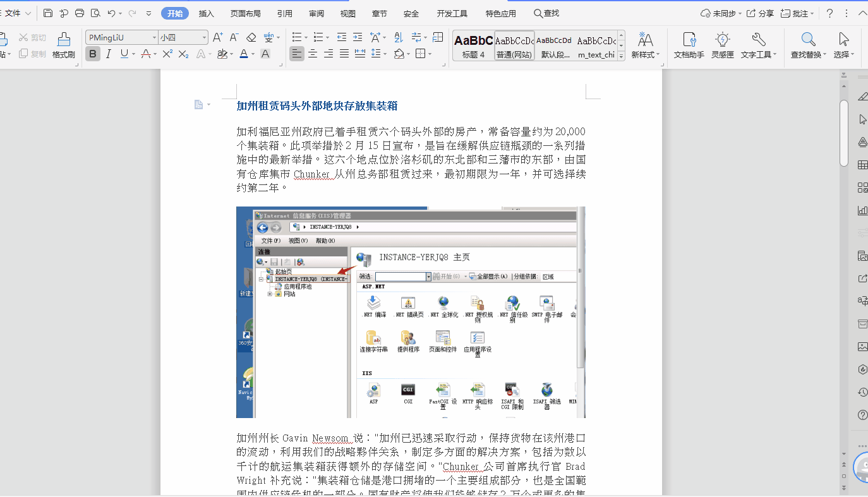Expand the styles gallery
Screen dimensions: 868x497
(621, 56)
